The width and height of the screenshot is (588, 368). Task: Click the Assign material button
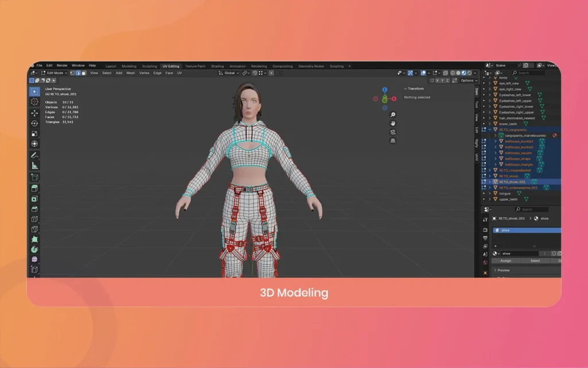[505, 260]
